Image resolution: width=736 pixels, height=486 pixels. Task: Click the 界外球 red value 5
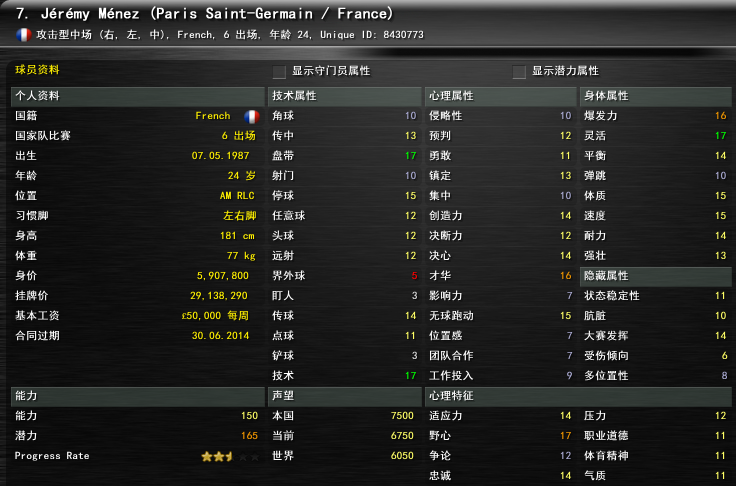click(x=414, y=276)
